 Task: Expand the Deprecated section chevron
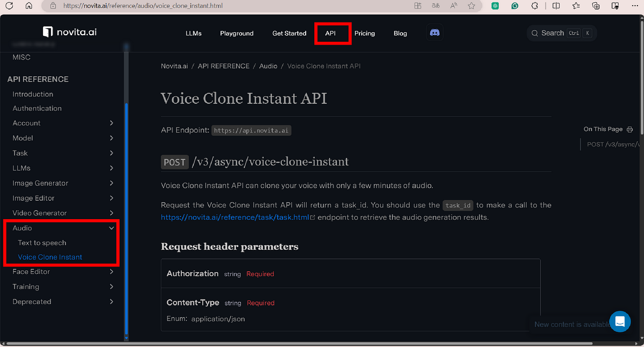click(111, 302)
